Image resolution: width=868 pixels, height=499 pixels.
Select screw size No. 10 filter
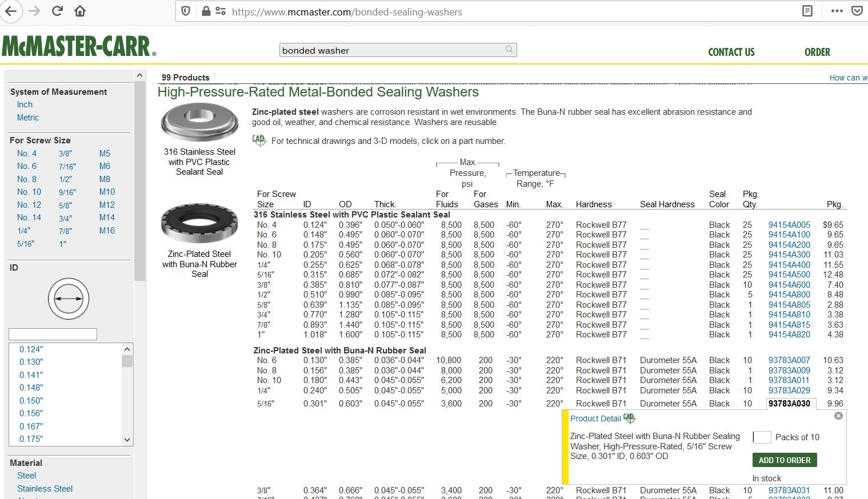point(29,192)
